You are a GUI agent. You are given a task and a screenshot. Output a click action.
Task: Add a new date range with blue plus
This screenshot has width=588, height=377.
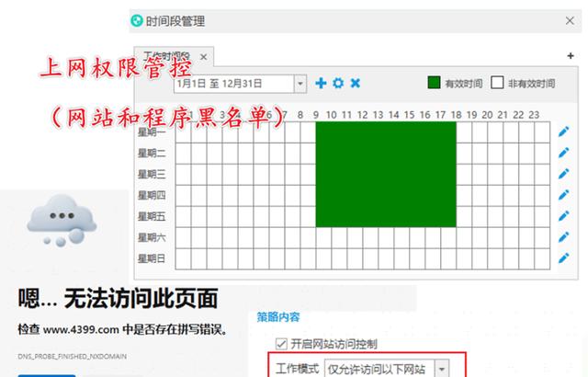(x=321, y=83)
